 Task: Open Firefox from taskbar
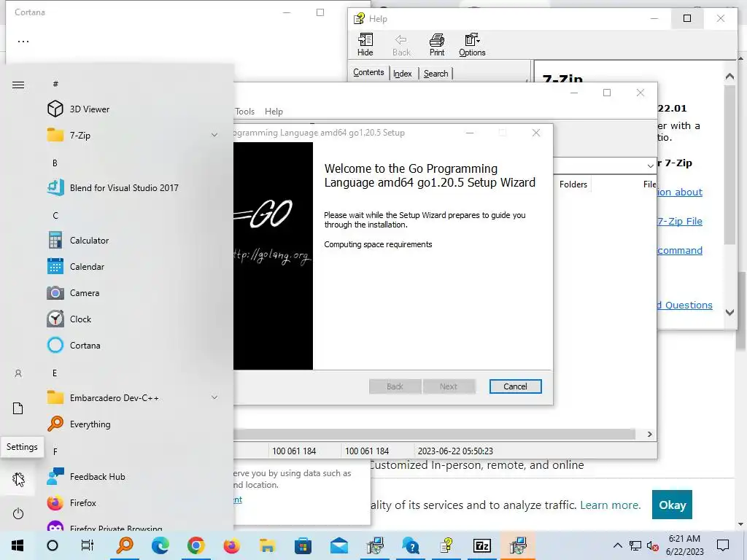(231, 545)
